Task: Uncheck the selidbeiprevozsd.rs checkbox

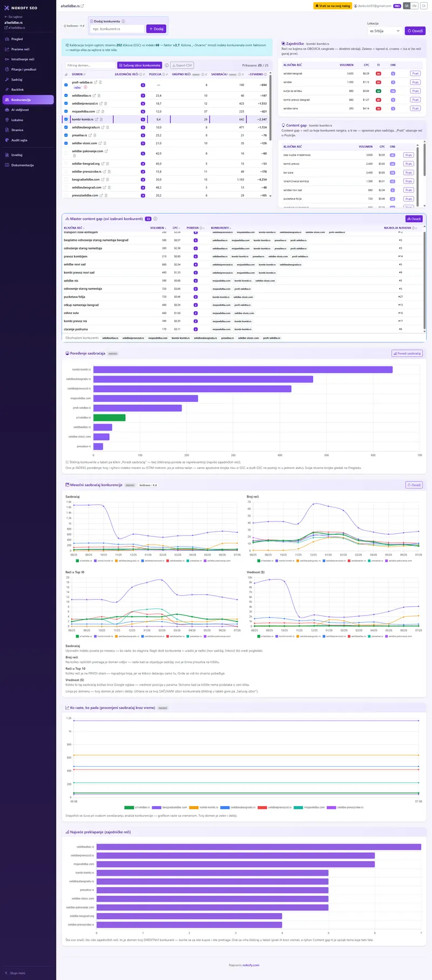Action: click(66, 103)
